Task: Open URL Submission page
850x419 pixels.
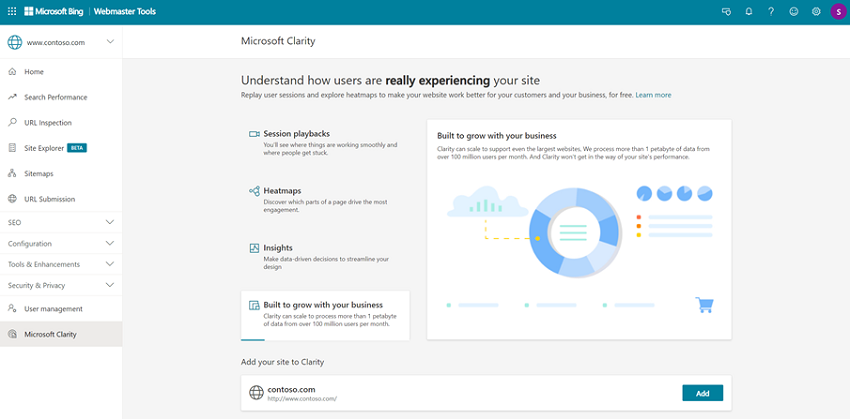Action: [61, 199]
